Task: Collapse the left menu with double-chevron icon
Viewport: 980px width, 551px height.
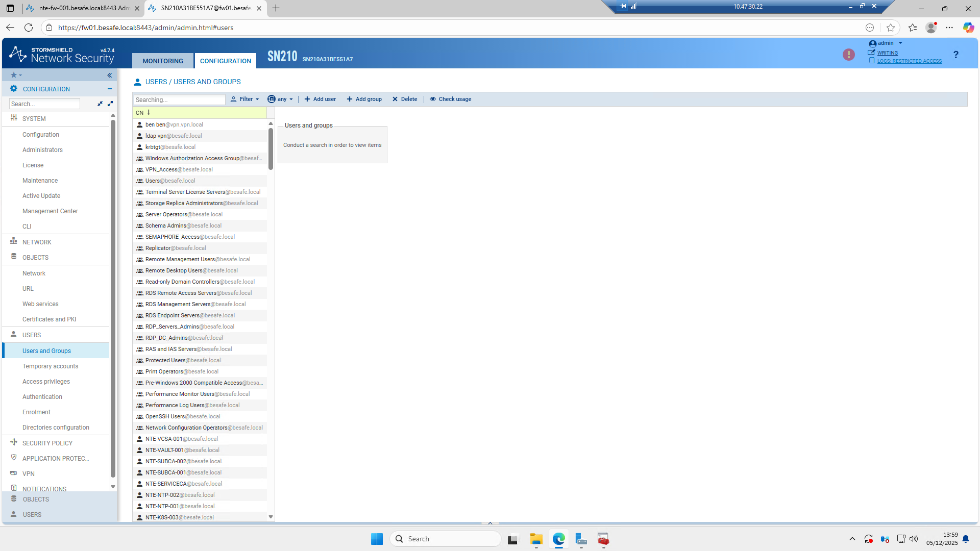Action: (109, 75)
